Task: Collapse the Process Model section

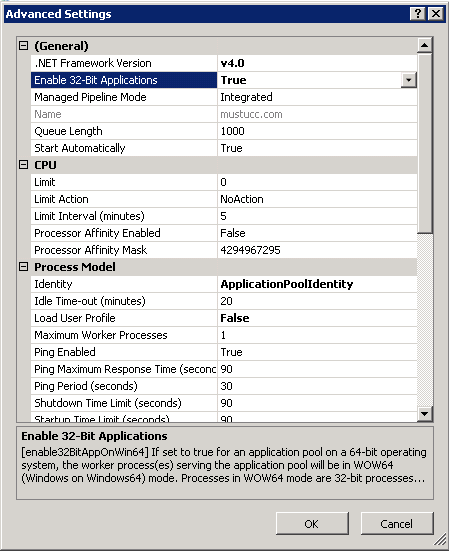Action: click(x=23, y=267)
